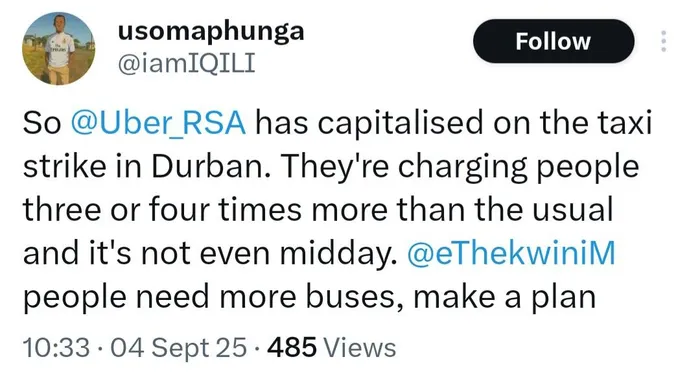Click the phrase "make a plan"
Image resolution: width=700 pixels, height=375 pixels.
coord(504,297)
